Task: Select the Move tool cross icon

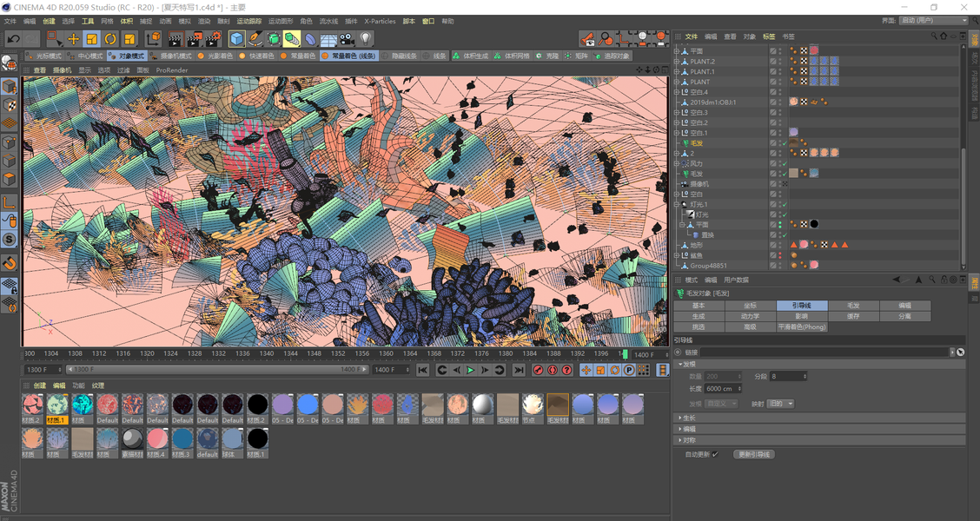Action: (x=74, y=39)
